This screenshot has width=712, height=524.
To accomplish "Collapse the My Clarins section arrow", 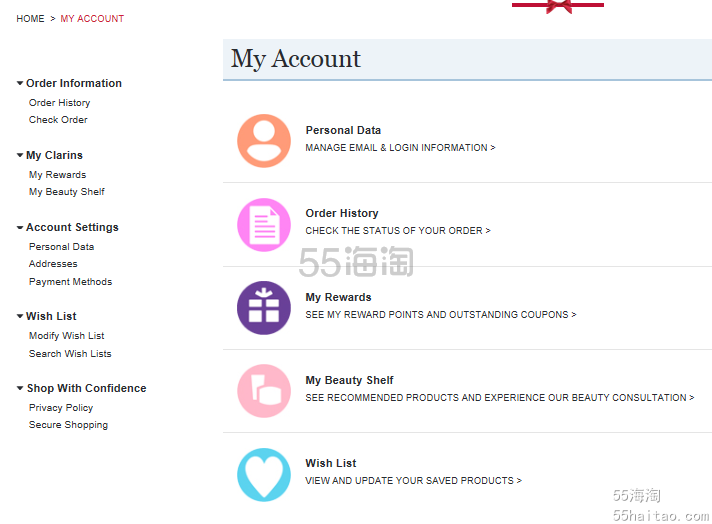I will [x=20, y=155].
